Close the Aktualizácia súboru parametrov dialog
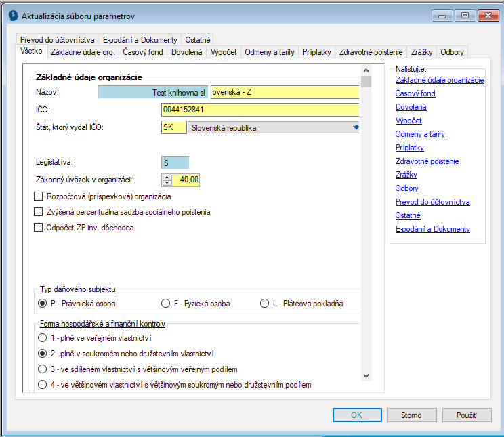Image resolution: width=504 pixels, height=437 pixels. (488, 16)
